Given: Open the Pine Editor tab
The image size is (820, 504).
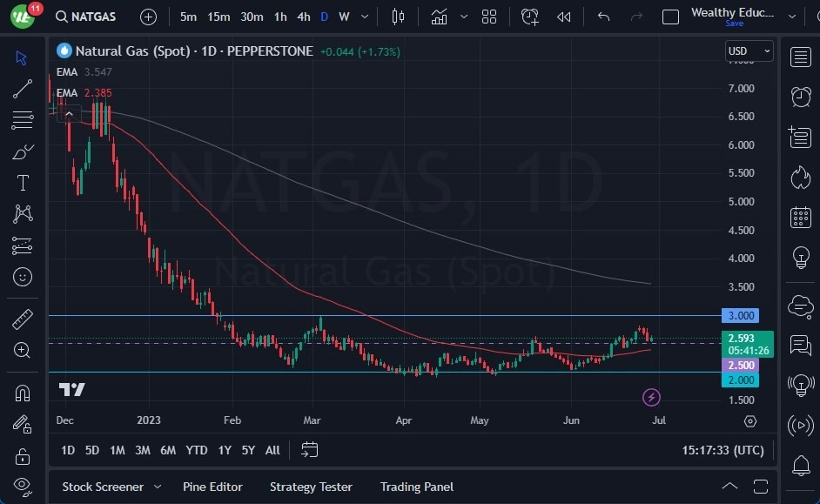Looking at the screenshot, I should coord(212,487).
